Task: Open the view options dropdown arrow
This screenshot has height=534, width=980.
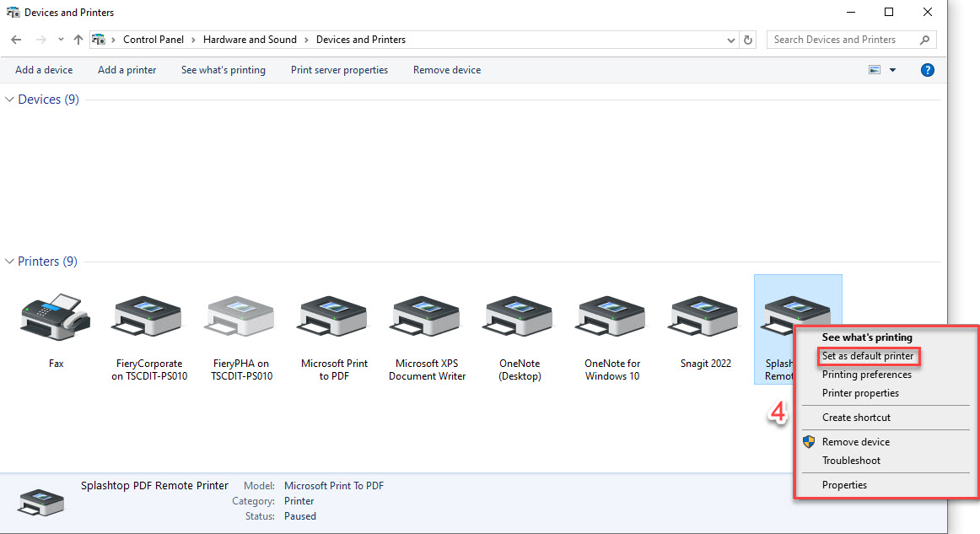Action: point(892,70)
